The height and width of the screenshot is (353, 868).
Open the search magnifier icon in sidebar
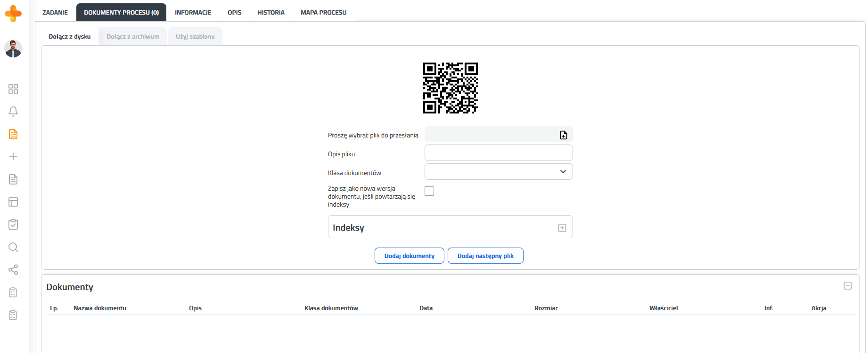13,247
